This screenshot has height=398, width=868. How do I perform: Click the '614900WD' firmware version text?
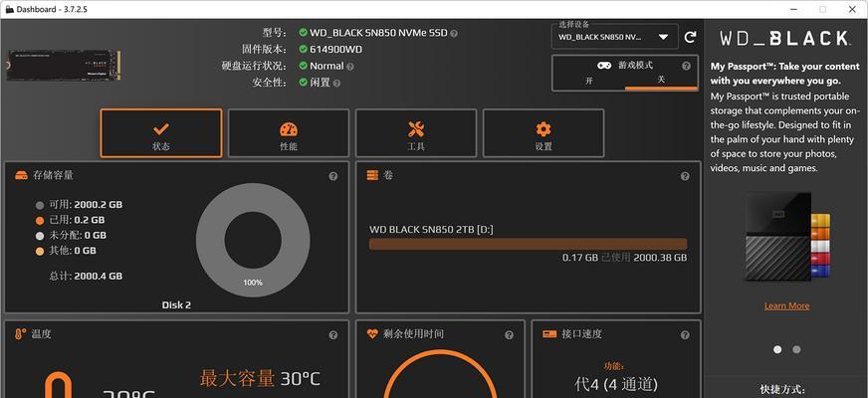pyautogui.click(x=336, y=50)
